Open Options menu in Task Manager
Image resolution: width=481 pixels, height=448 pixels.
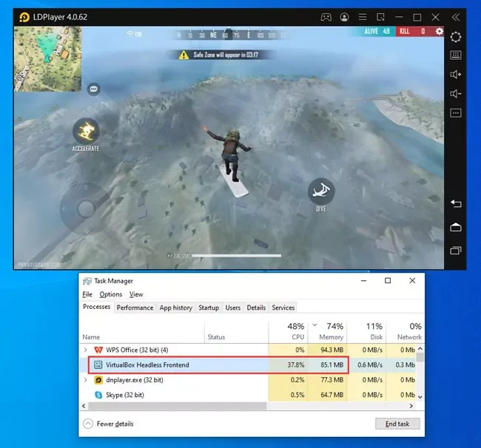coord(111,294)
